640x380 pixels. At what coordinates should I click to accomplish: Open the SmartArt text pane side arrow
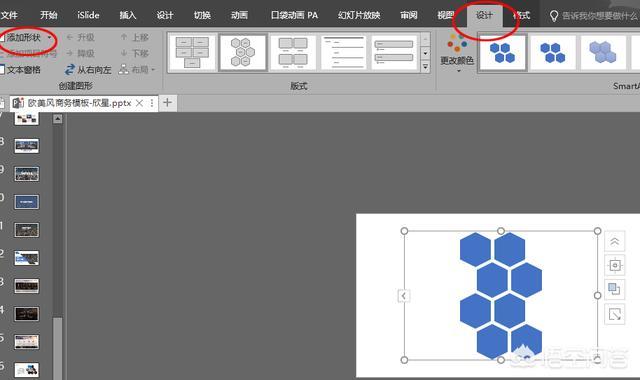point(403,296)
